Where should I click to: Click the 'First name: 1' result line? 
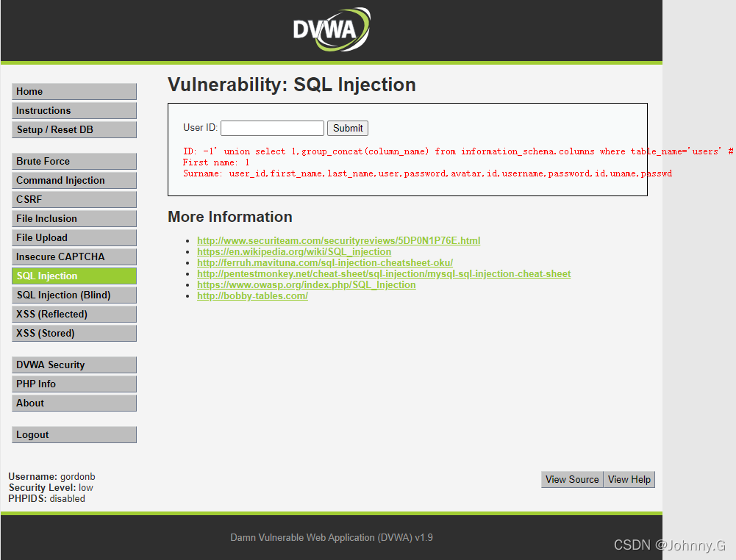216,162
